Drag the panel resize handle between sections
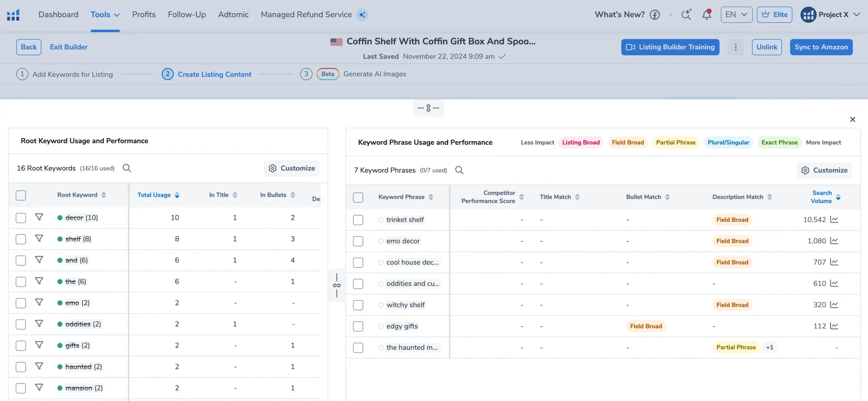Viewport: 868px width, 401px height. (x=337, y=285)
